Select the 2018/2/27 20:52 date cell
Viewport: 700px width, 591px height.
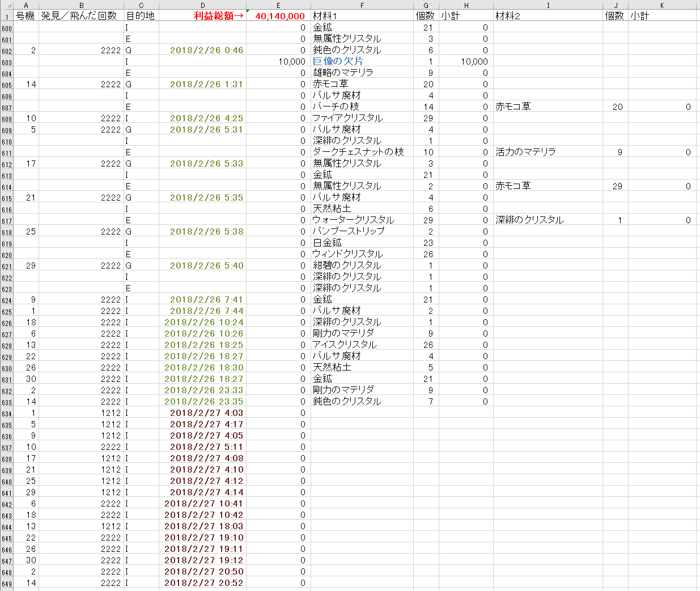[x=203, y=583]
